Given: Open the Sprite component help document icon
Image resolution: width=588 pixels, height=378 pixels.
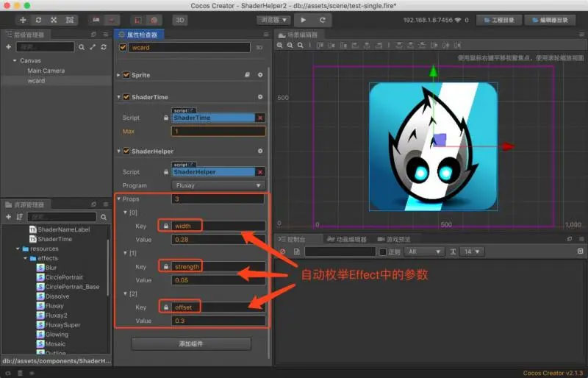Looking at the screenshot, I should point(247,75).
